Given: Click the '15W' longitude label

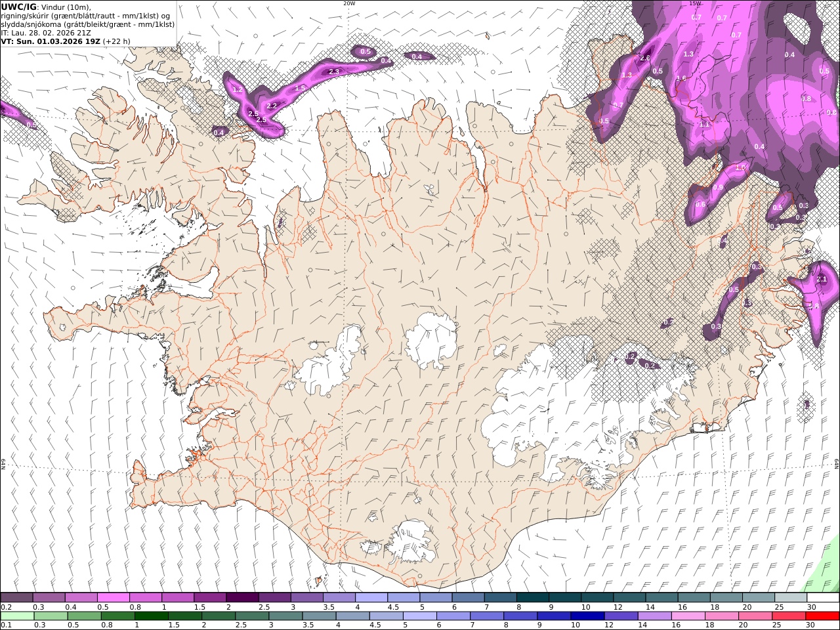Looking at the screenshot, I should [x=695, y=3].
